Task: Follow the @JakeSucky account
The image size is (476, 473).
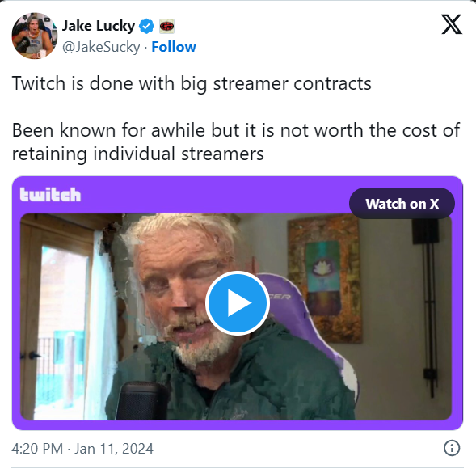Action: (174, 47)
